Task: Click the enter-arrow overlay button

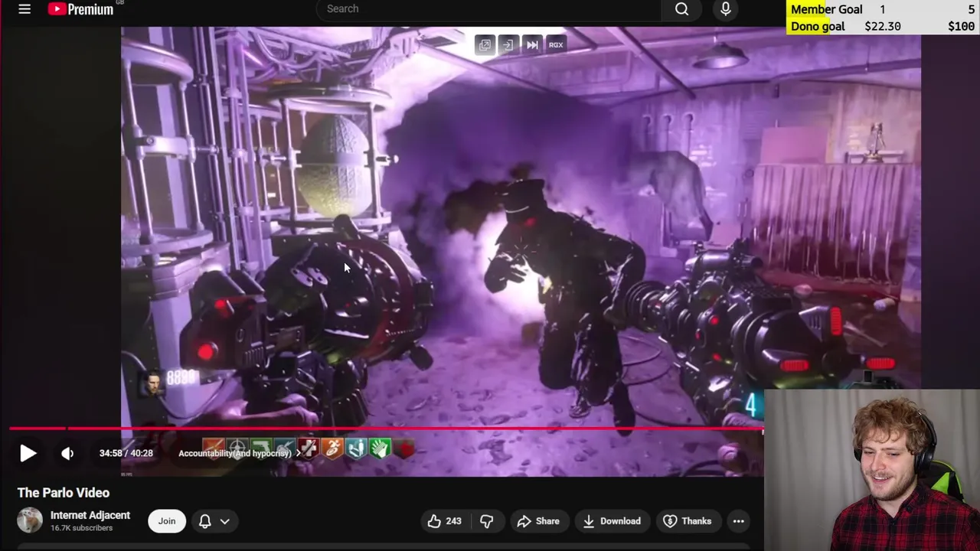Action: tap(508, 45)
